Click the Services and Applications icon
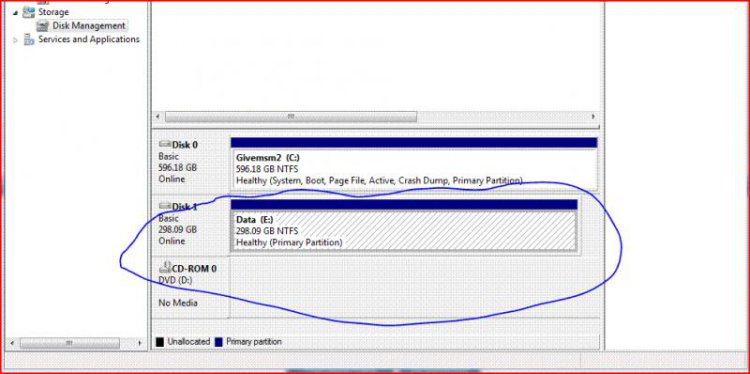Image resolution: width=750 pixels, height=374 pixels. point(29,39)
